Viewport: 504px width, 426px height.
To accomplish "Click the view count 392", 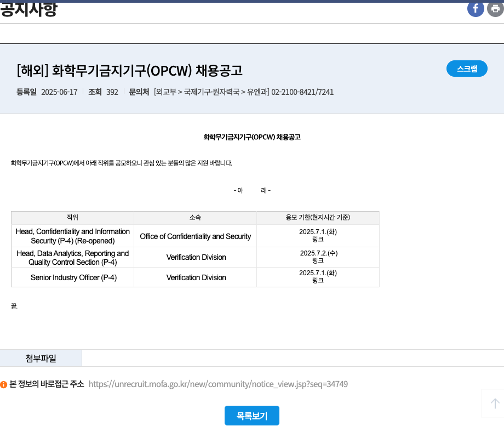I will 112,92.
